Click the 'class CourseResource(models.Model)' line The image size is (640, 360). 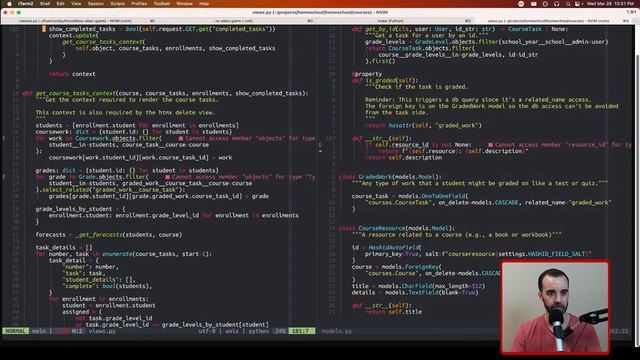397,228
